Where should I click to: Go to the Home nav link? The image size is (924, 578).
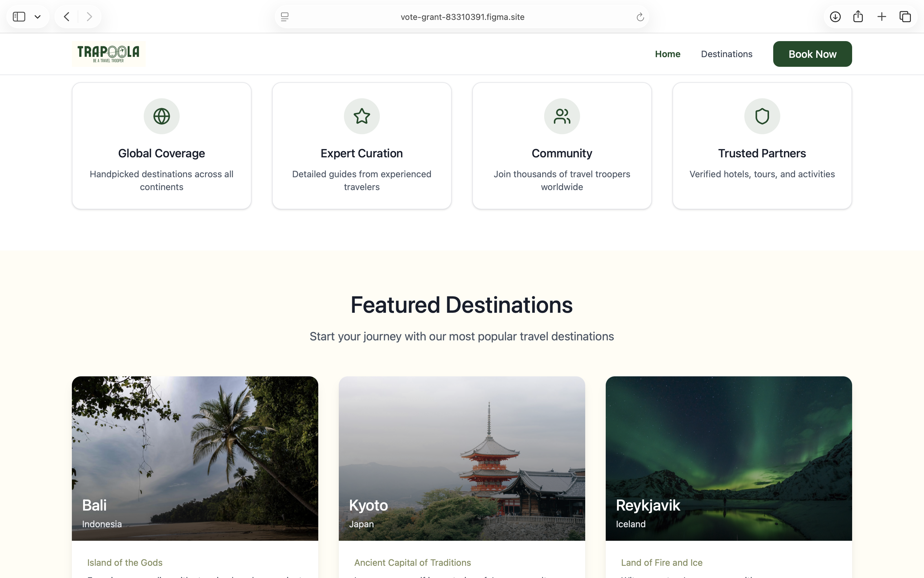coord(667,54)
